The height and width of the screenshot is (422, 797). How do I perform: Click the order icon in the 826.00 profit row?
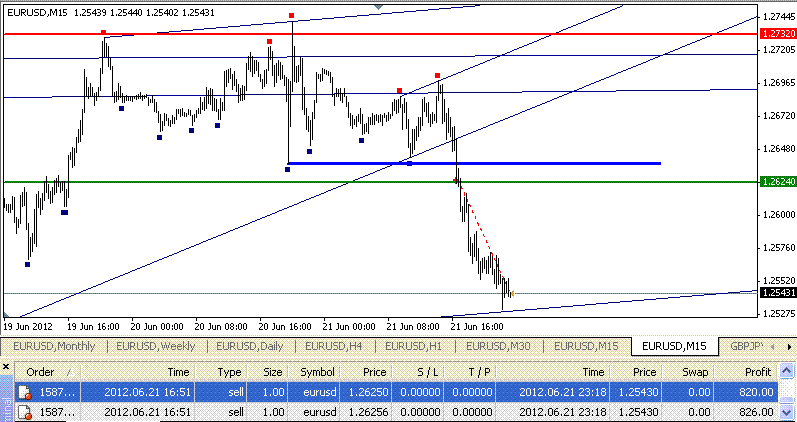click(24, 411)
